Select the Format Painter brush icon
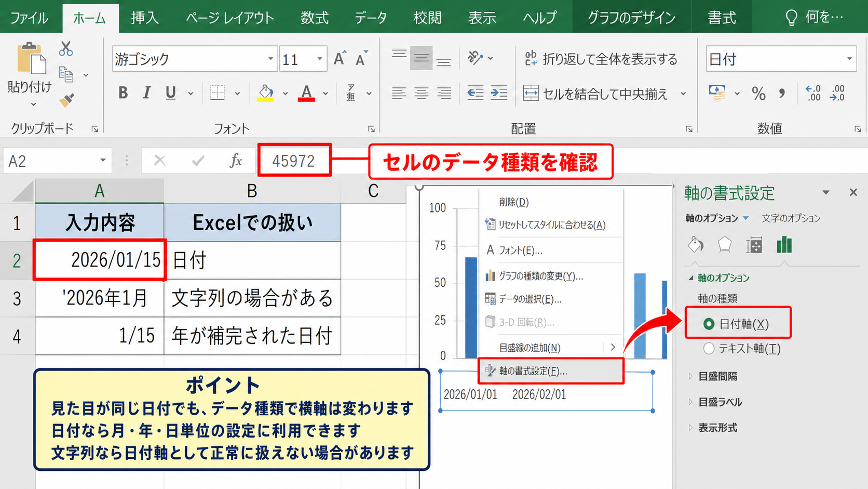868x489 pixels. click(x=66, y=99)
